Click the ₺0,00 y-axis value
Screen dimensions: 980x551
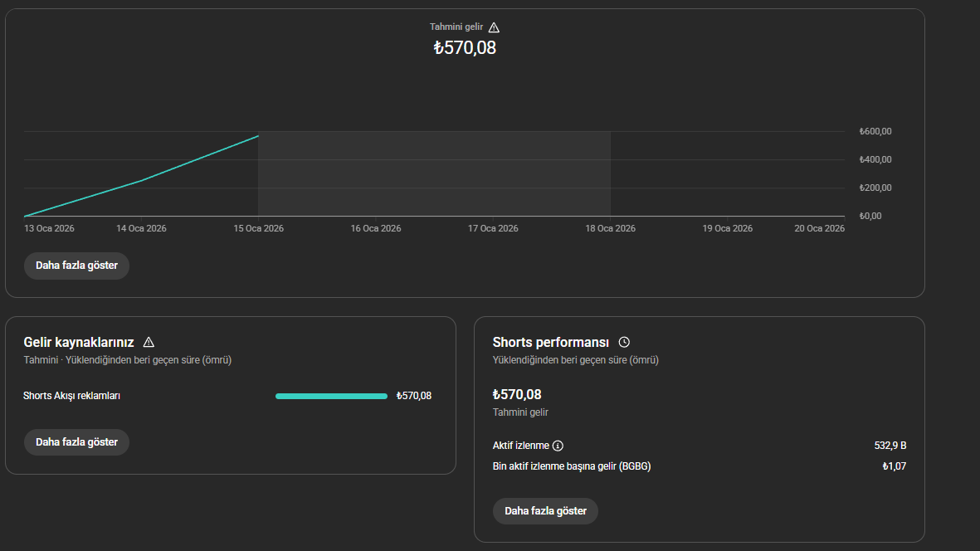point(870,216)
